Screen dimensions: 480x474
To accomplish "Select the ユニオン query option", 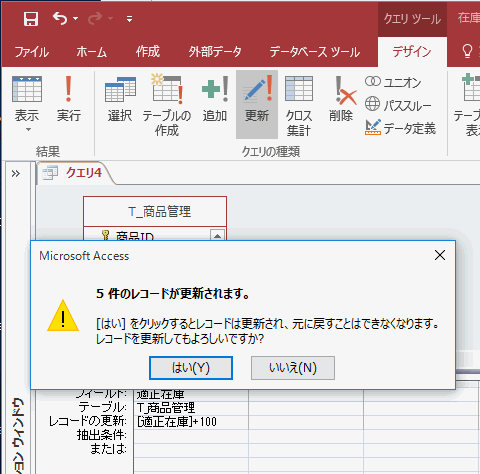I will pos(393,82).
